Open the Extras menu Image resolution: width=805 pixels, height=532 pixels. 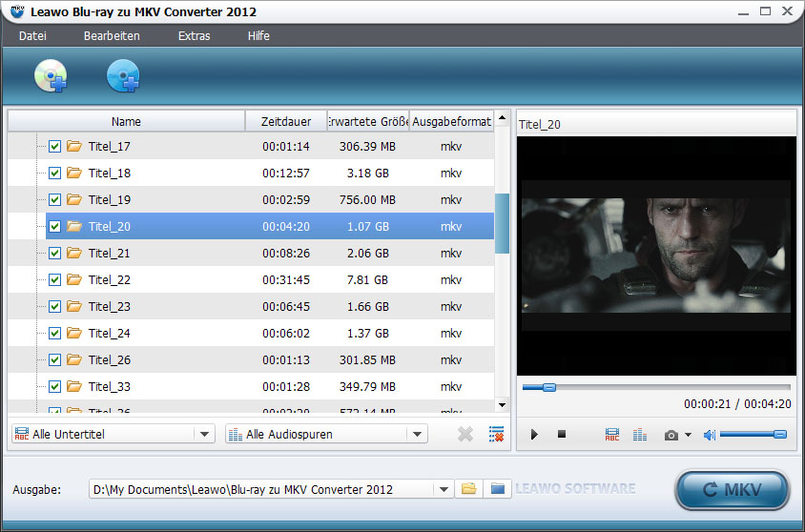[x=194, y=36]
